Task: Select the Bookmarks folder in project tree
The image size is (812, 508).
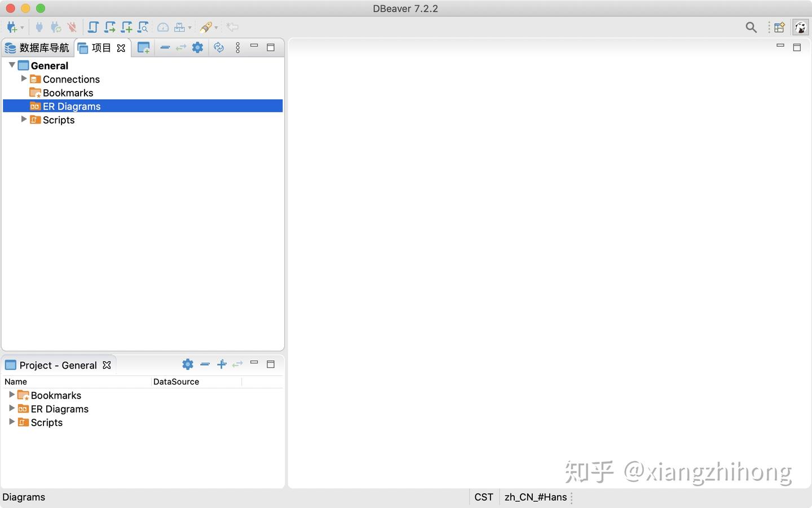Action: click(68, 93)
